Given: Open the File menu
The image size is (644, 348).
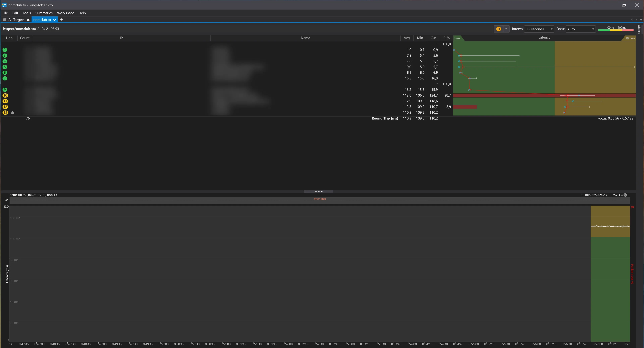Looking at the screenshot, I should coord(5,13).
